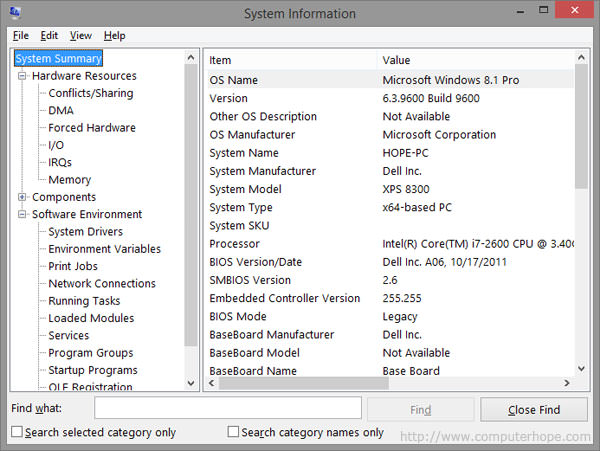The image size is (600, 451).
Task: Open Program Groups category
Action: 91,353
